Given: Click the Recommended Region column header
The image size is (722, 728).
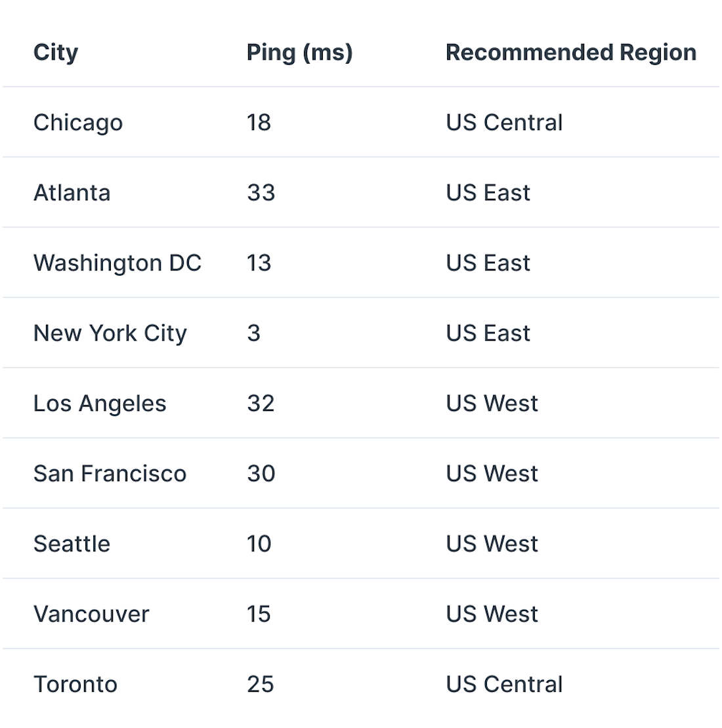Looking at the screenshot, I should coord(571,52).
